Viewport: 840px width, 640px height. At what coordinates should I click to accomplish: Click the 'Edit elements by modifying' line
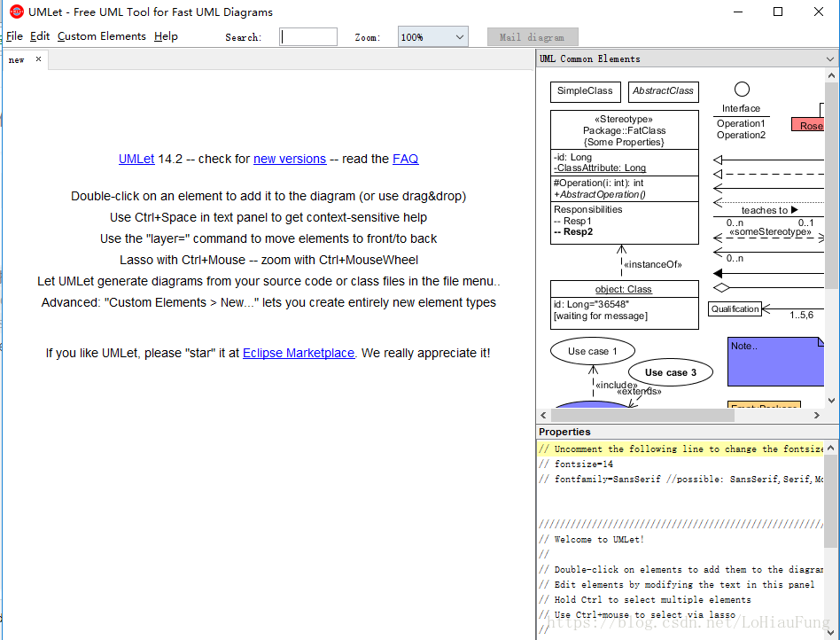[x=677, y=584]
